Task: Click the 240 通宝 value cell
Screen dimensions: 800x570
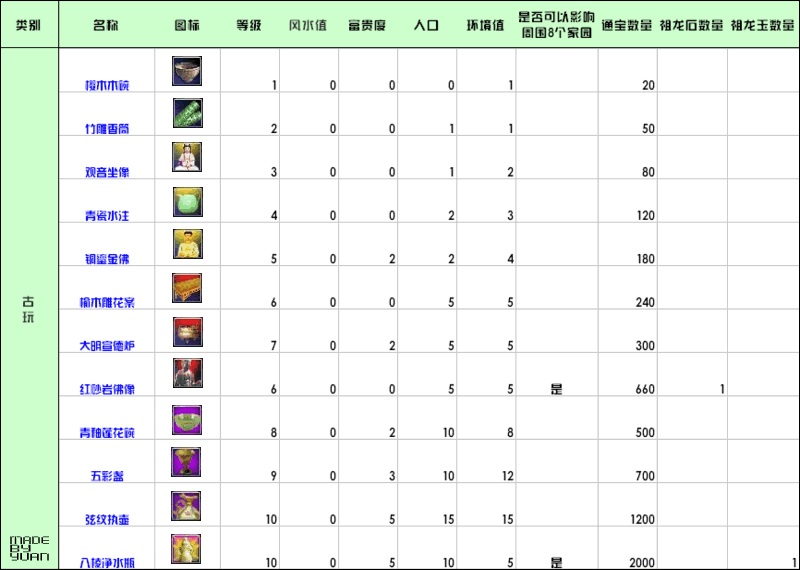Action: (x=645, y=302)
